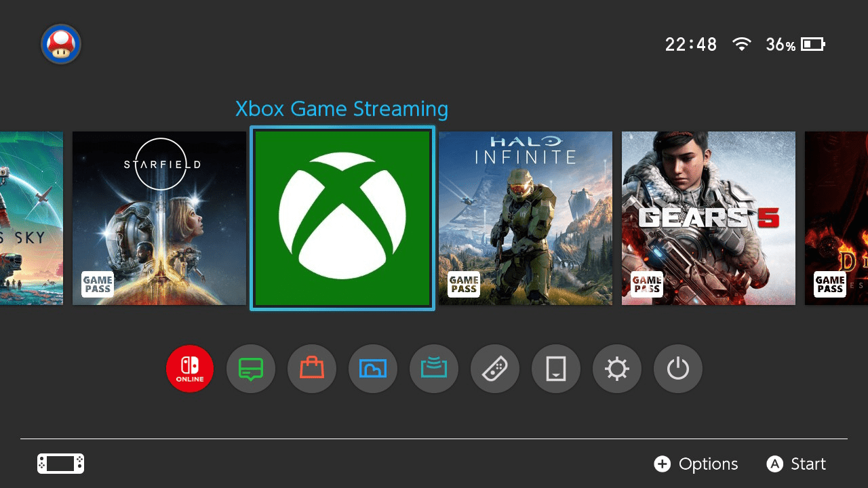Select the Xbox Game Streaming tile
Image resolution: width=868 pixels, height=488 pixels.
[342, 218]
